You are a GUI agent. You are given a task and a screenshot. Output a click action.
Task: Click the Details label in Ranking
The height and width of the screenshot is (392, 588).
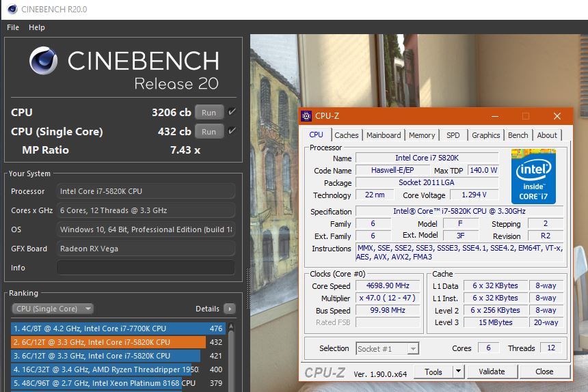(x=207, y=309)
